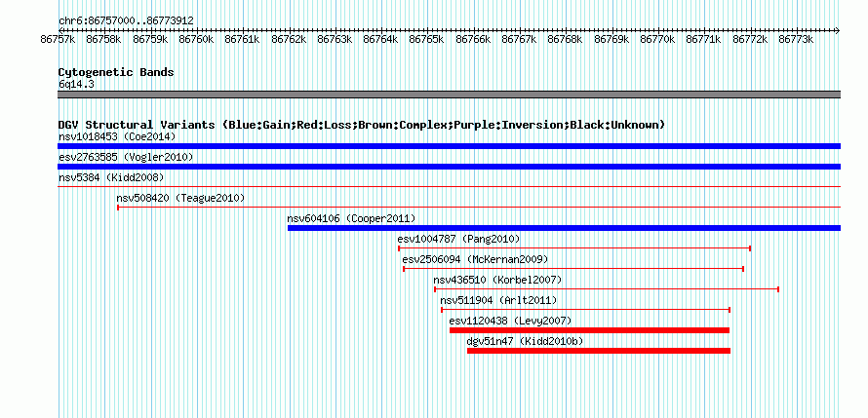868x418 pixels.
Task: Click the chr6:86757000..86773912 region label
Action: coord(126,20)
